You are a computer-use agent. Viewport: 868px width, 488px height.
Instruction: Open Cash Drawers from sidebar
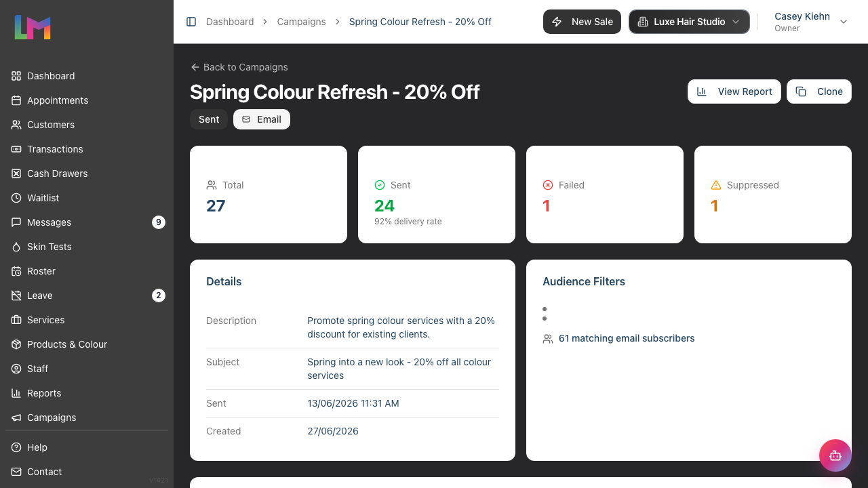(x=87, y=174)
